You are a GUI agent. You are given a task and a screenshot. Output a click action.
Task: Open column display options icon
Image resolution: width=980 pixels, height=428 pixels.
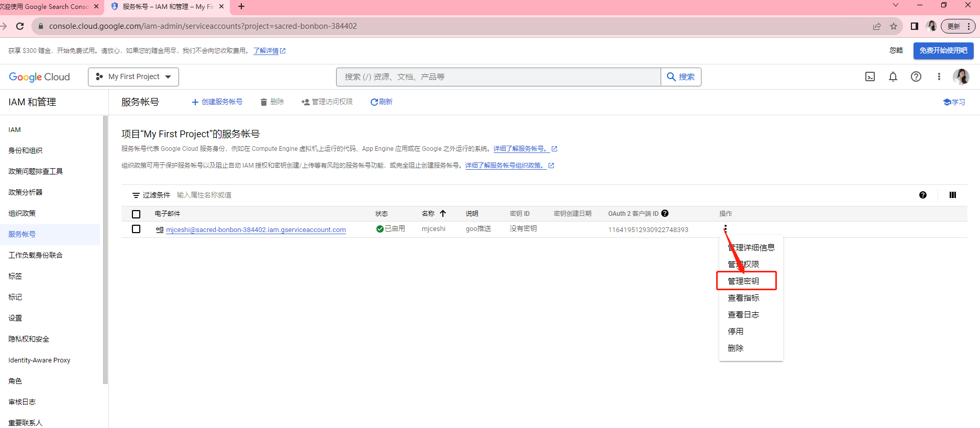tap(953, 195)
